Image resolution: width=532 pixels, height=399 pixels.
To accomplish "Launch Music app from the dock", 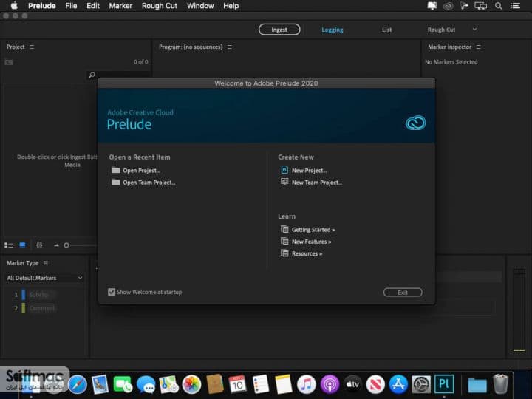I will click(x=307, y=385).
